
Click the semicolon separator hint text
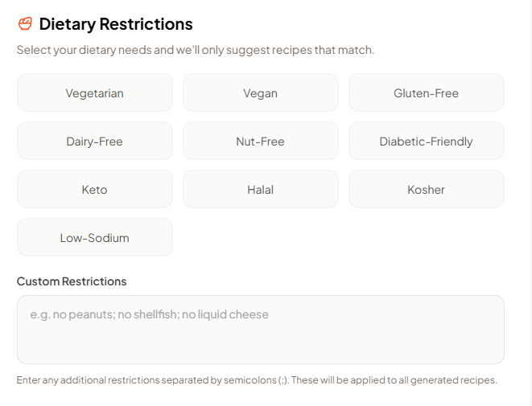click(x=257, y=379)
